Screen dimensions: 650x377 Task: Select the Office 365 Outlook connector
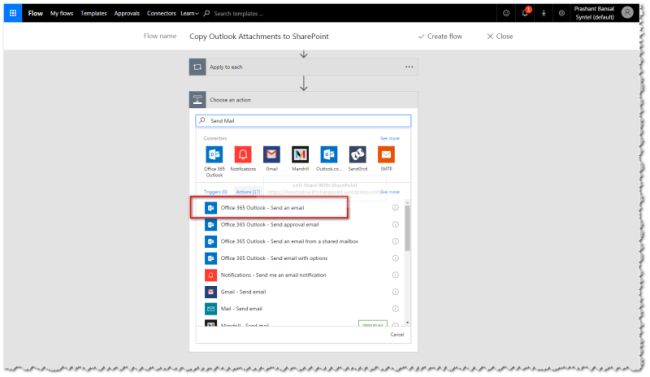coord(214,155)
